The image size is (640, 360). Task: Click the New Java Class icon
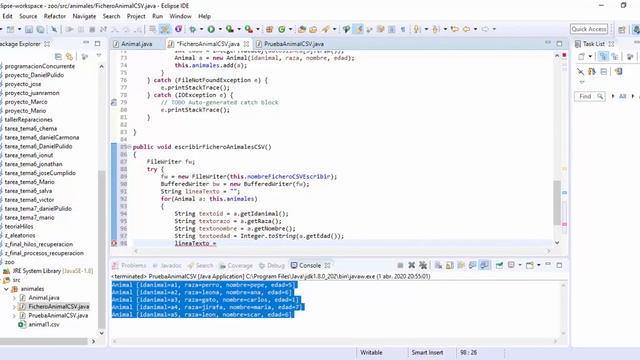coord(282,29)
